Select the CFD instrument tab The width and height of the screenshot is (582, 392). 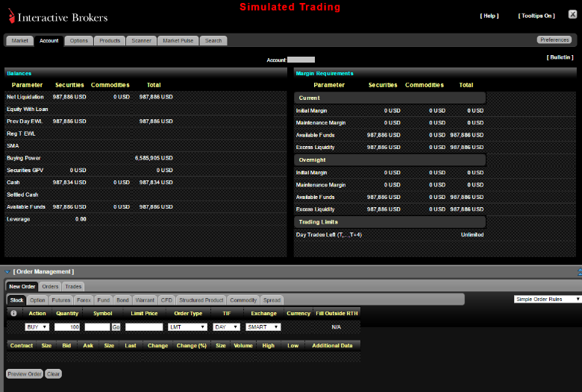click(166, 300)
